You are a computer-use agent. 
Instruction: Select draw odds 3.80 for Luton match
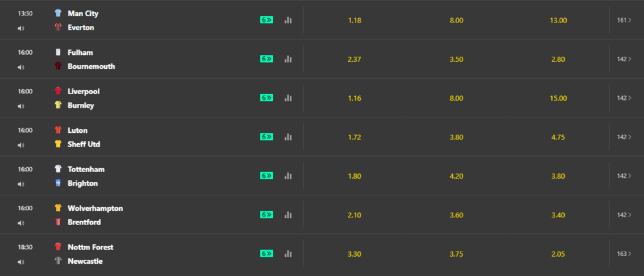[x=457, y=137]
